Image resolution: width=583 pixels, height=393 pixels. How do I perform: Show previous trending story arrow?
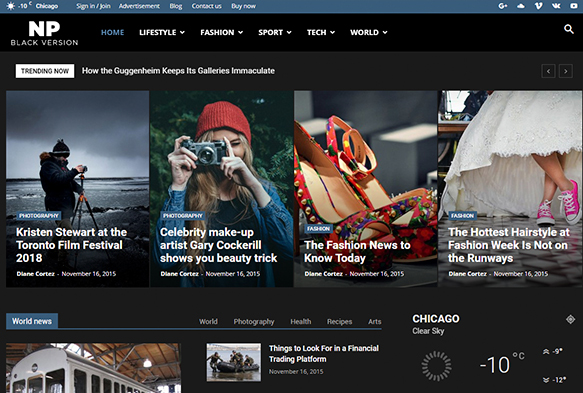pyautogui.click(x=548, y=71)
